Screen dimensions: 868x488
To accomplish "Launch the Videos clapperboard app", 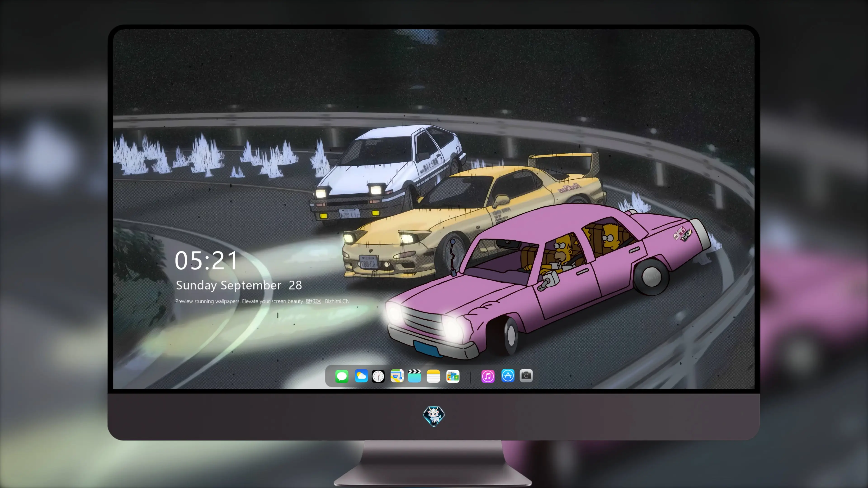I will click(415, 376).
